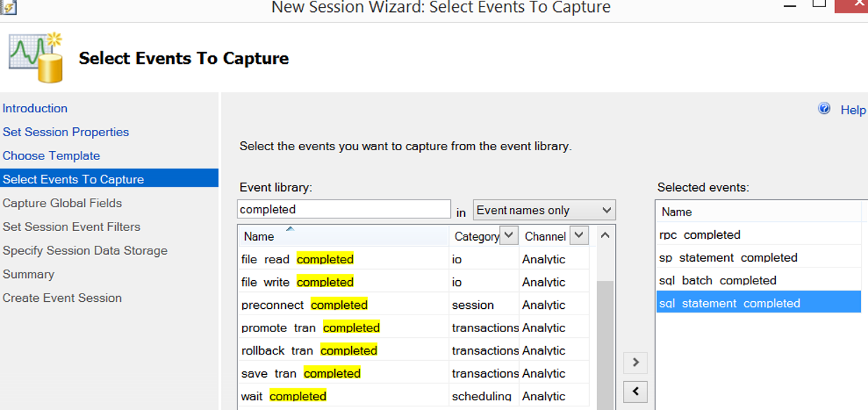Select the file_read_completed event row

(x=414, y=259)
